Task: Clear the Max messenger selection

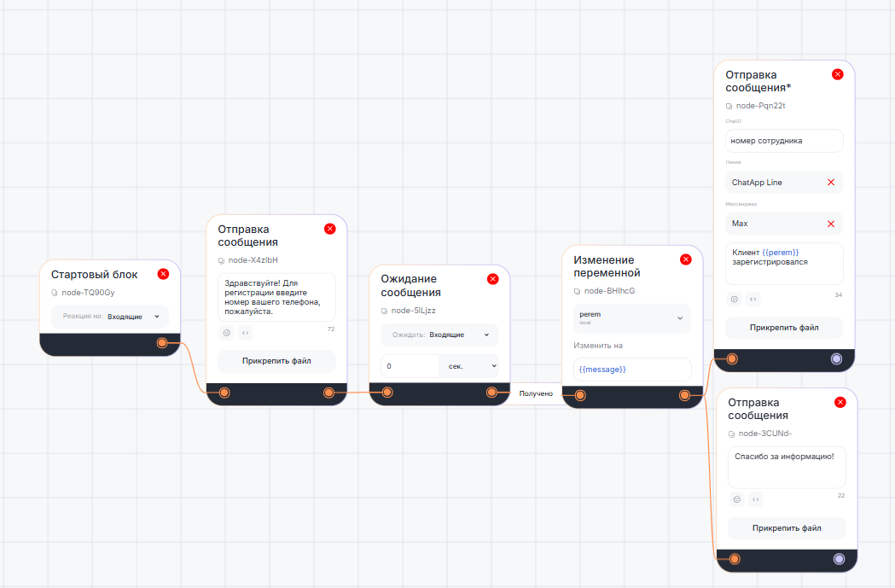Action: pyautogui.click(x=830, y=224)
